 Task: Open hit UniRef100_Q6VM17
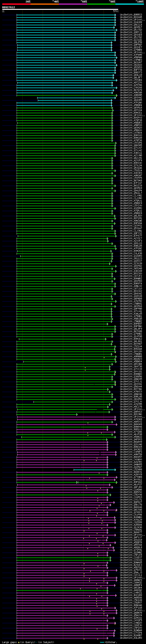[131, 27]
